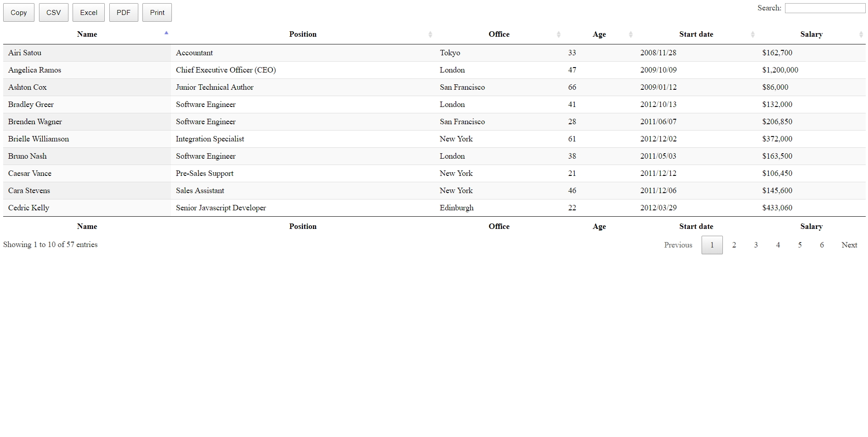Screen dimensions: 868x437
Task: Click the Salary column sort arrows
Action: (x=861, y=34)
